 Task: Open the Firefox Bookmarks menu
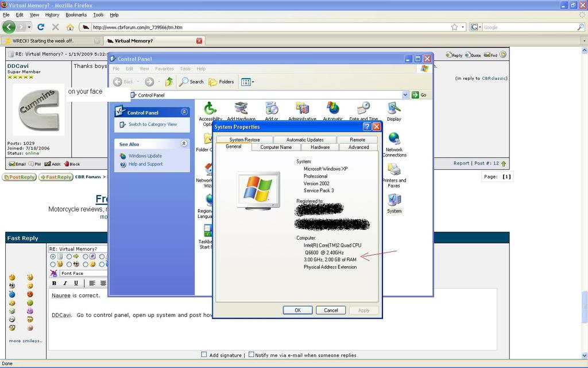tap(76, 14)
